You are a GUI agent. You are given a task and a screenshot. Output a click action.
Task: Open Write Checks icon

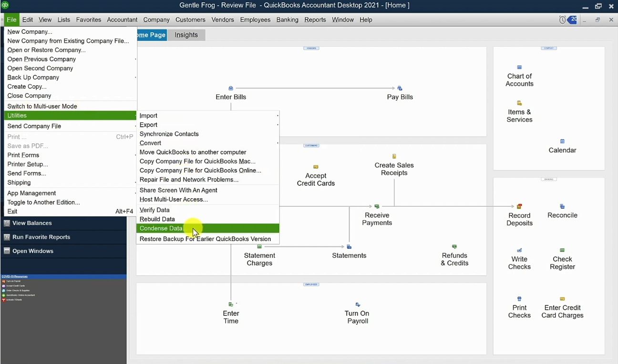pos(519,250)
